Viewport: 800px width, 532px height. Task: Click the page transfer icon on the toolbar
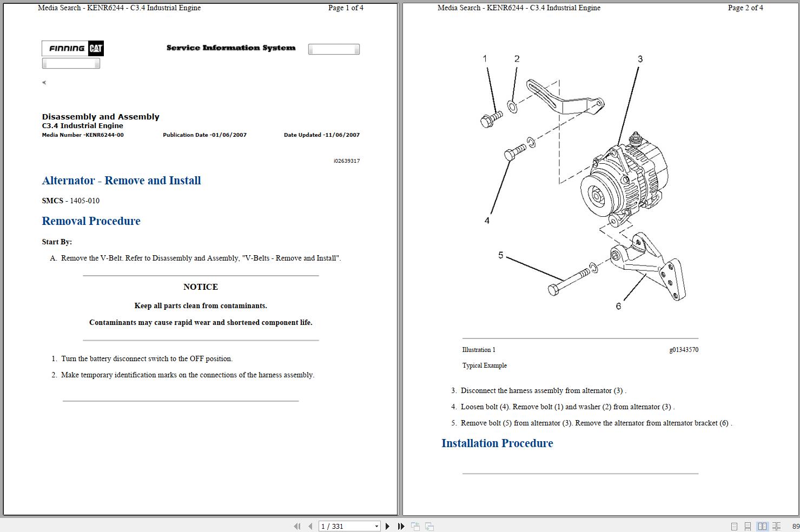(x=429, y=526)
